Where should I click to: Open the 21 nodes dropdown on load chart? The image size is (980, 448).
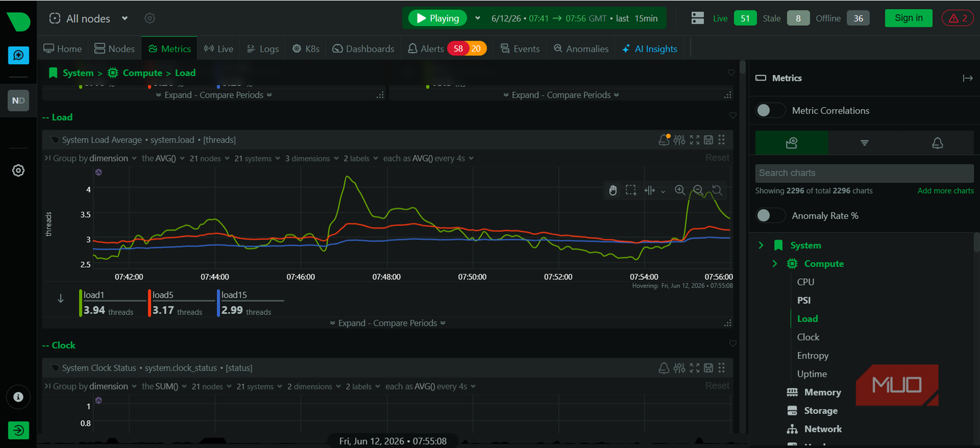(209, 158)
